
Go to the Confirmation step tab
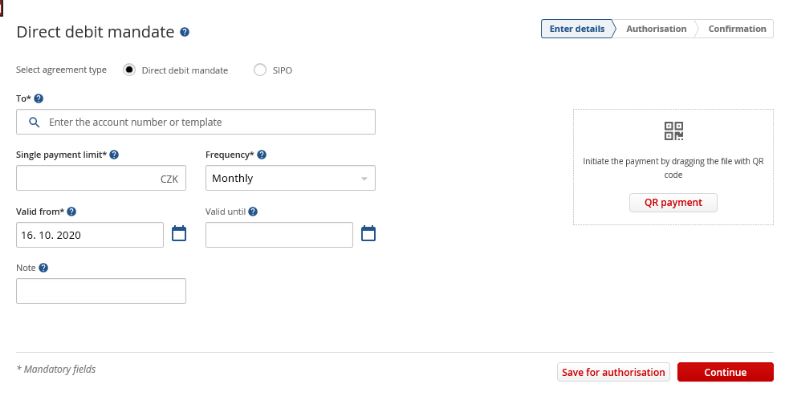737,29
